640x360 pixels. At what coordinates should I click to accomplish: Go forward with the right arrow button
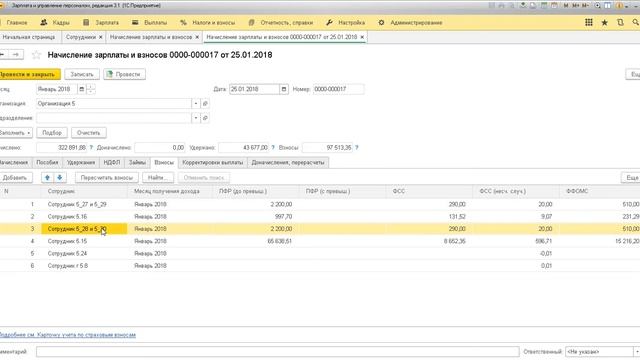16,54
